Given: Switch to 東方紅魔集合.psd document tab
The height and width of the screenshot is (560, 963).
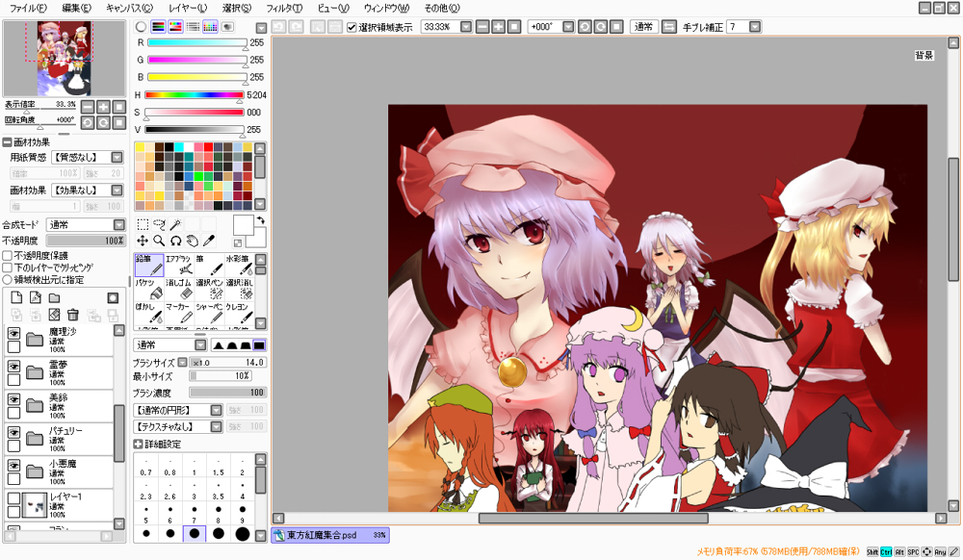Looking at the screenshot, I should (329, 535).
